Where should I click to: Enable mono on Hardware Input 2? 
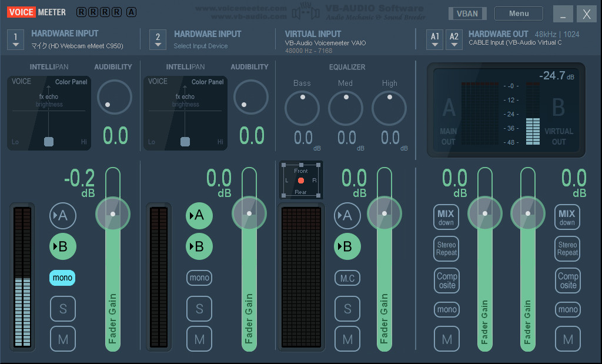point(199,278)
